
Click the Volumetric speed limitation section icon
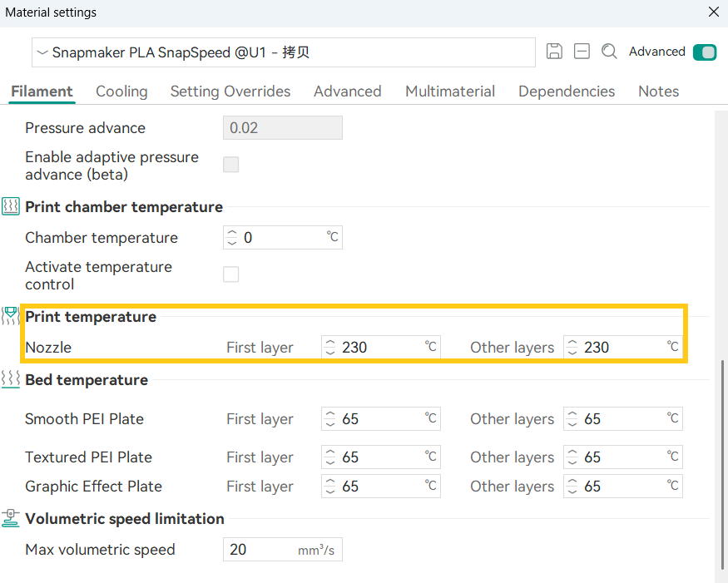pos(11,518)
